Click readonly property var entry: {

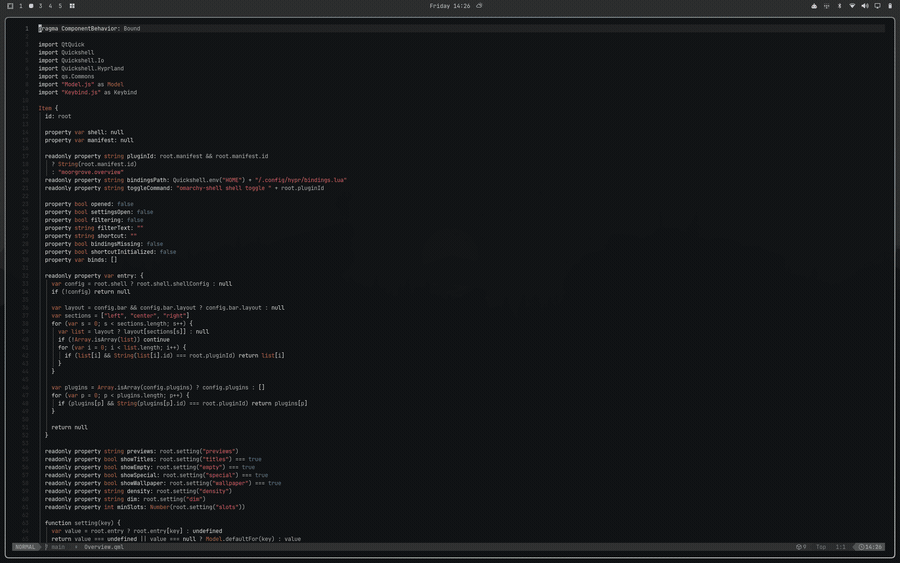(x=94, y=275)
